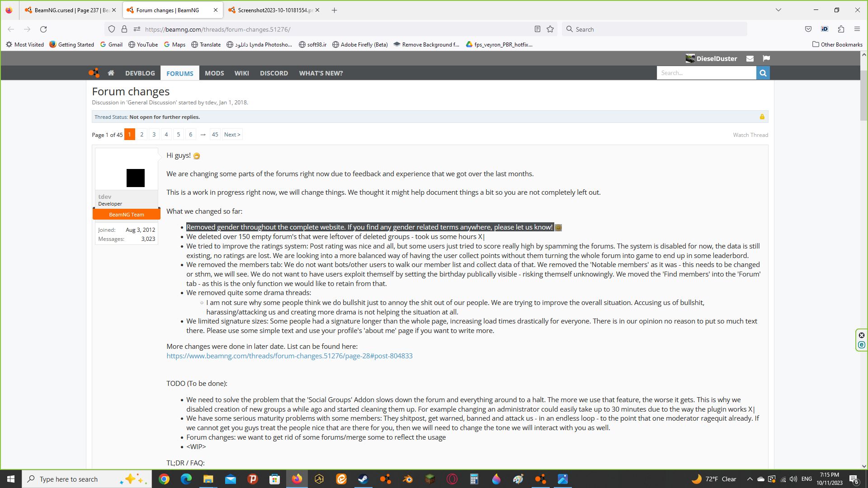Go to page 2 of the thread

(142, 134)
